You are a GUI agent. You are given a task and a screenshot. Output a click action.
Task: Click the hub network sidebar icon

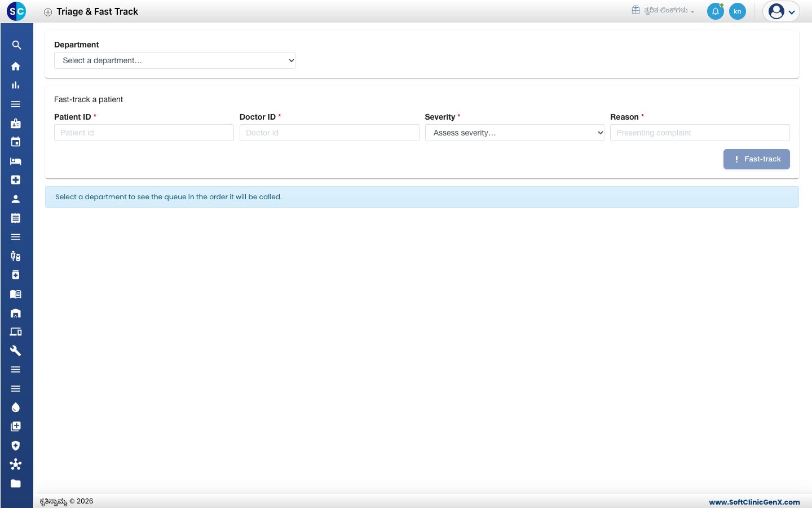coord(16,464)
